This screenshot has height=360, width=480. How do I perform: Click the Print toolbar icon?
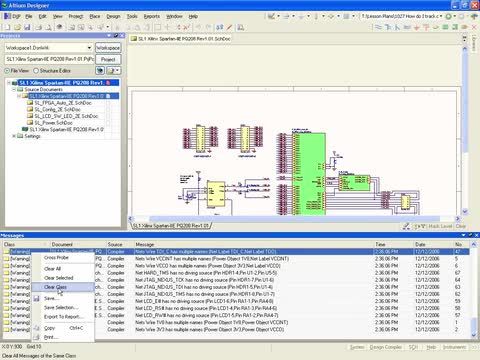(39, 27)
